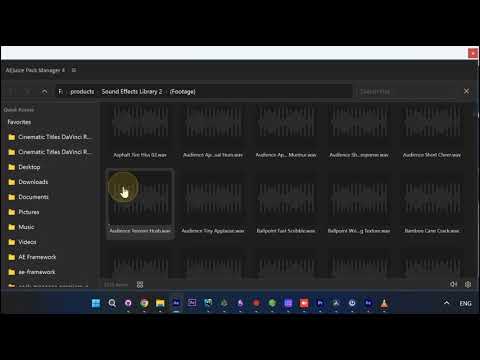
Task: Open Chrome from the taskbar
Action: click(144, 303)
